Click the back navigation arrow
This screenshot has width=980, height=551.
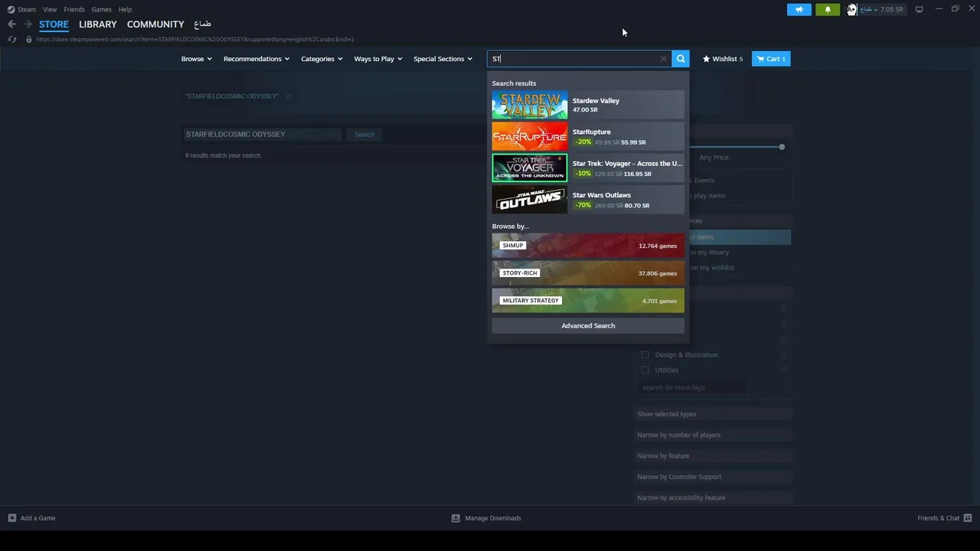click(x=11, y=24)
